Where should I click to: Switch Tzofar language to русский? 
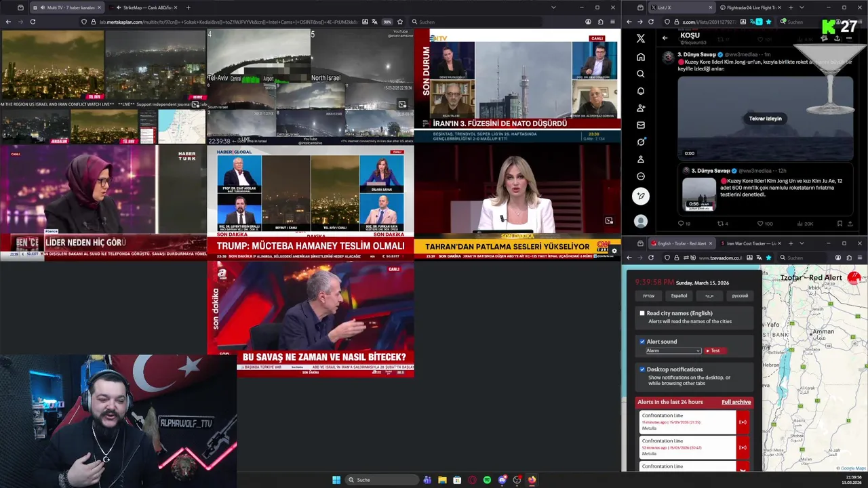740,296
